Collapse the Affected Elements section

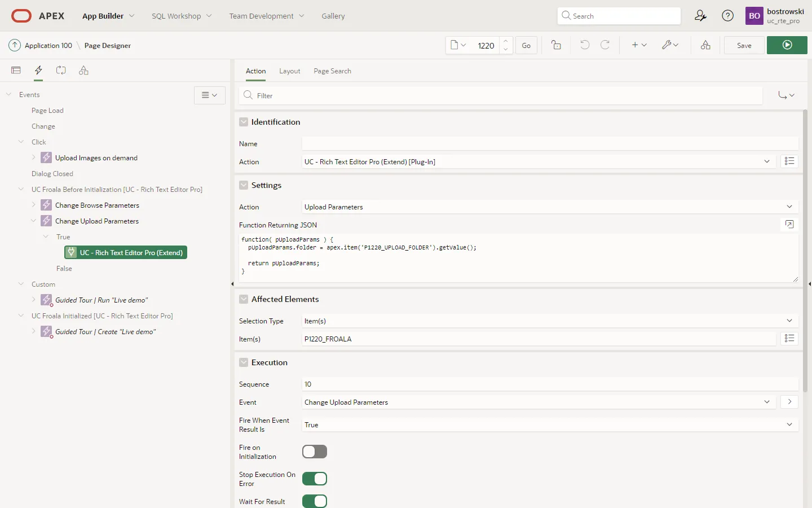(x=244, y=299)
